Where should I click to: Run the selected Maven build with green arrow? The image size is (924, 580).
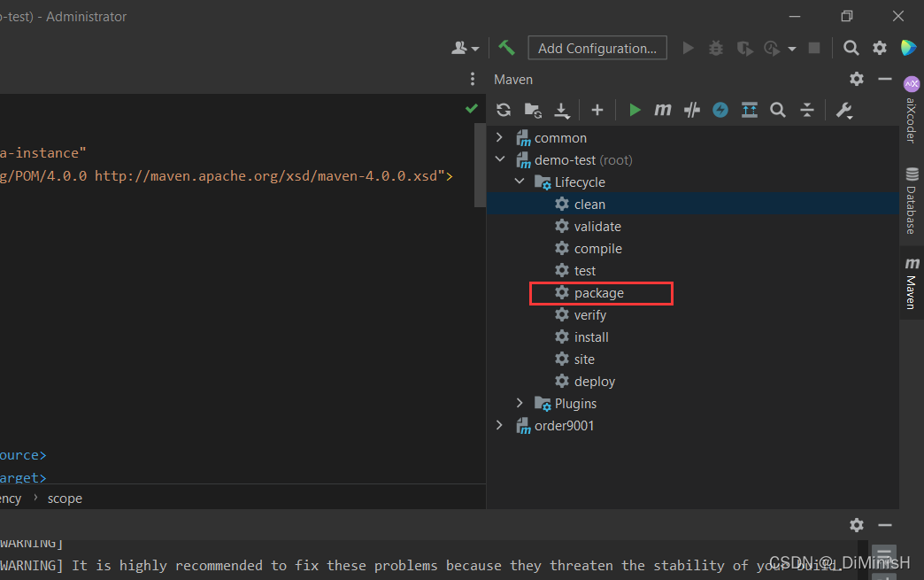click(634, 110)
